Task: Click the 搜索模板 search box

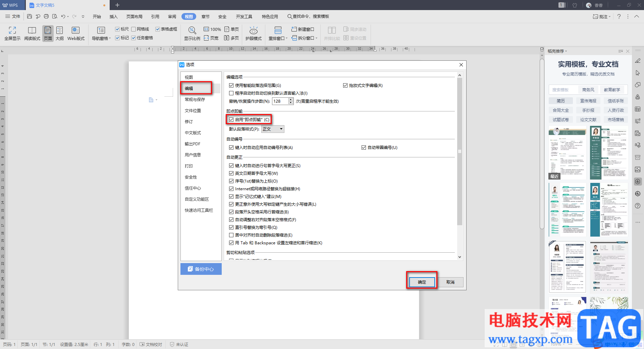Action: 563,90
